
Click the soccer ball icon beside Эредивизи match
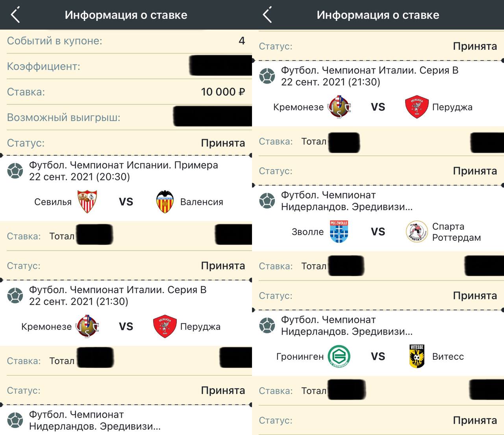[15, 420]
